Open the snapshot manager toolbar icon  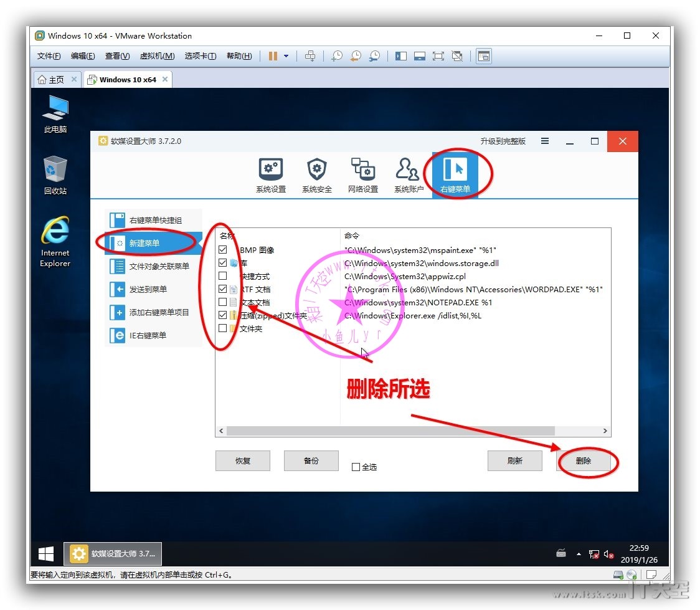tap(374, 56)
